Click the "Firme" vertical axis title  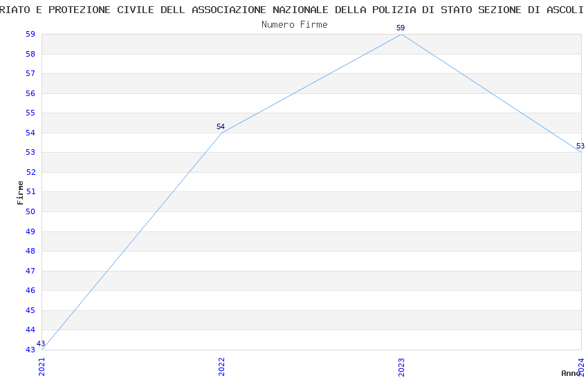coord(21,192)
